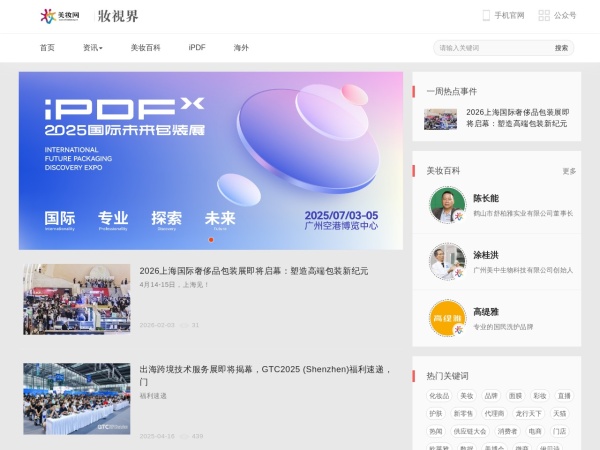The height and width of the screenshot is (450, 600).
Task: Expand 美妆百科 list via 更多
Action: point(569,171)
